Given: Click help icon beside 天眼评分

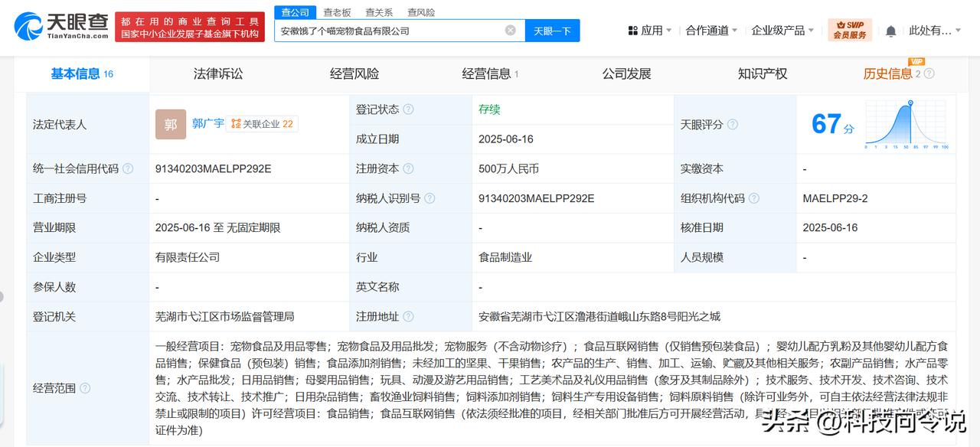Looking at the screenshot, I should coord(733,124).
